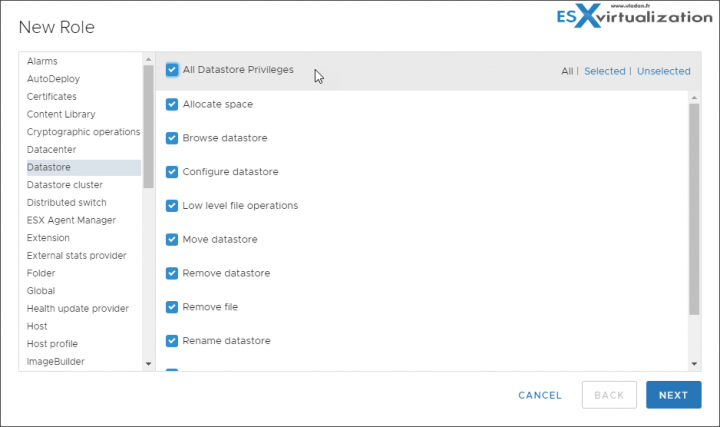Toggle the Rename datastore checkbox
The image size is (720, 427).
click(x=172, y=341)
